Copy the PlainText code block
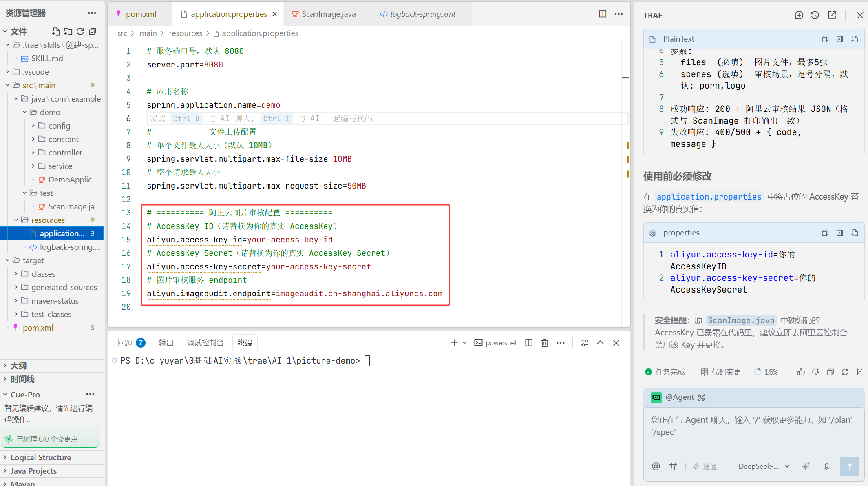Viewport: 868px width, 486px height. tap(825, 39)
